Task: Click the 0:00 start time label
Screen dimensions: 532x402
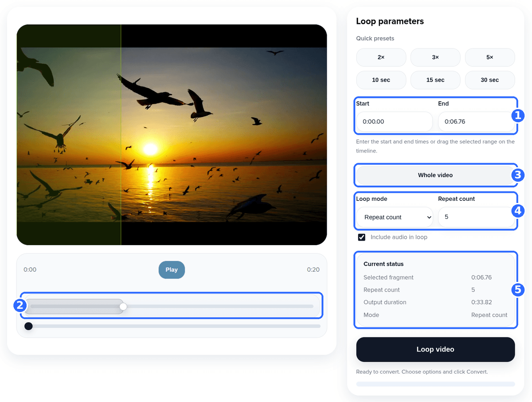Action: [x=30, y=269]
